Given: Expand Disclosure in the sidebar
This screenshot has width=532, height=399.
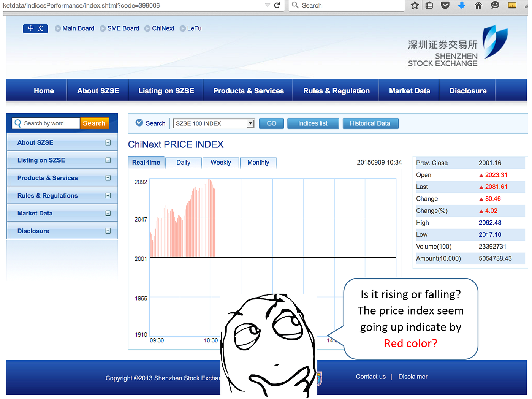Looking at the screenshot, I should click(108, 231).
